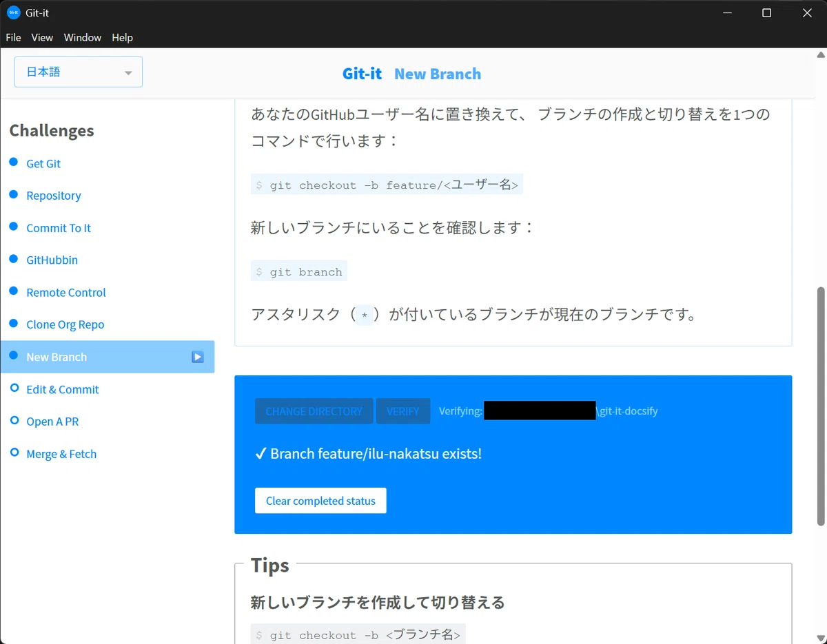This screenshot has height=644, width=827.
Task: Click the scrollbar down arrow
Action: (821, 638)
